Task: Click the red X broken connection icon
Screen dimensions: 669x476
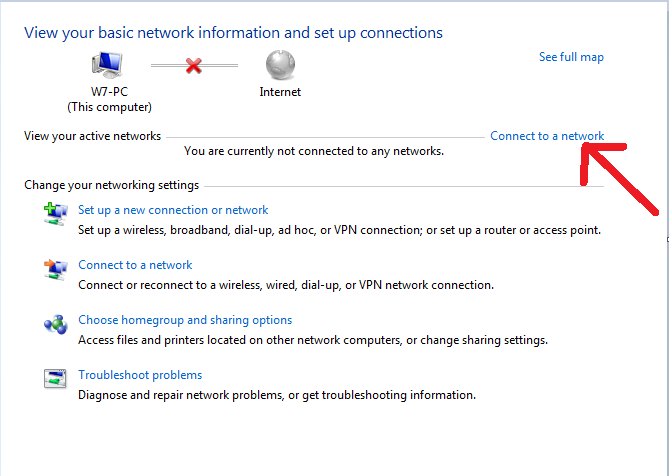Action: [194, 66]
